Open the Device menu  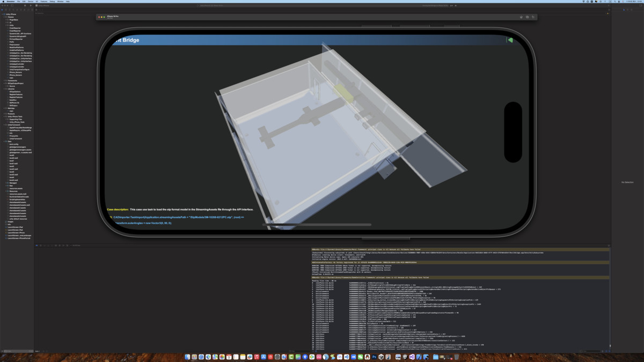click(x=31, y=2)
